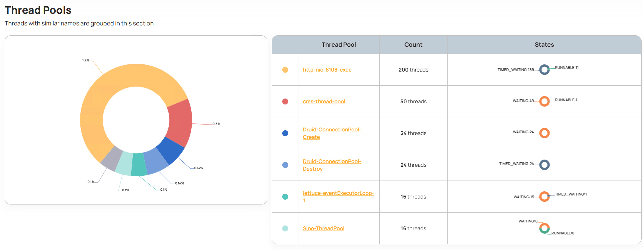
Task: Select the red segment of the donut chart
Action: 180,123
